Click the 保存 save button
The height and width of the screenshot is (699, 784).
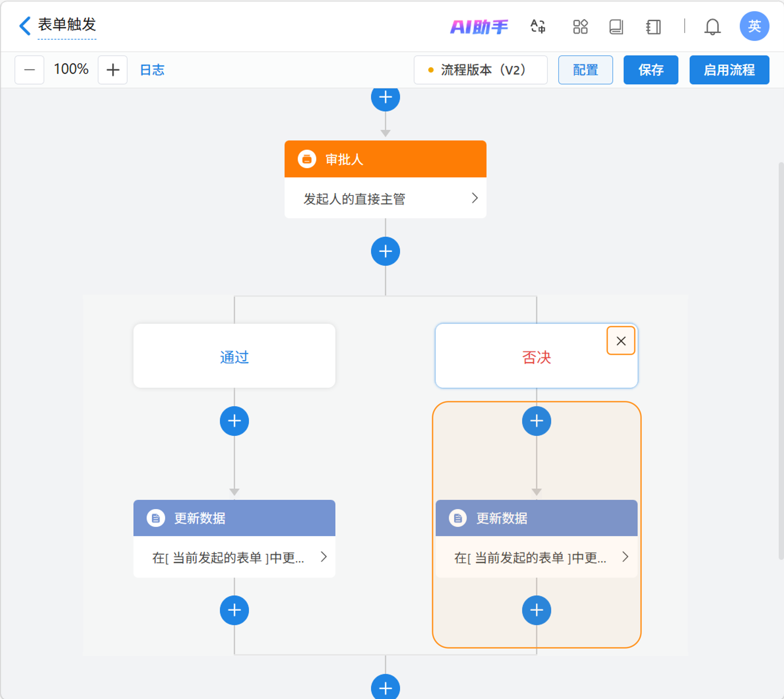coord(650,70)
